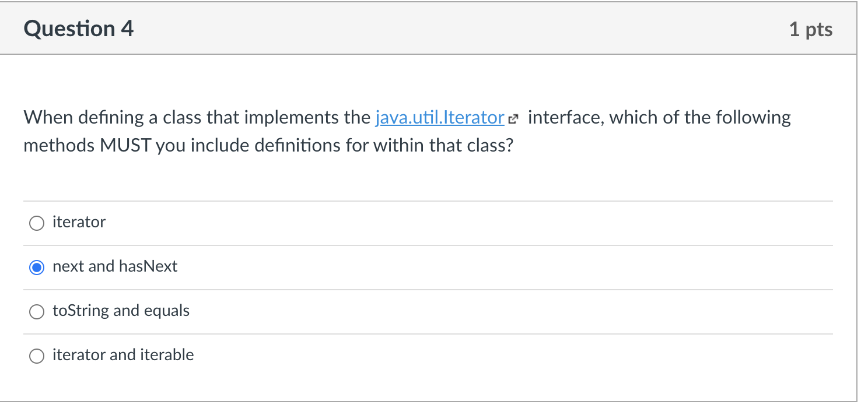The image size is (868, 408).
Task: Click the "toString and equals" answer label text
Action: [x=121, y=311]
